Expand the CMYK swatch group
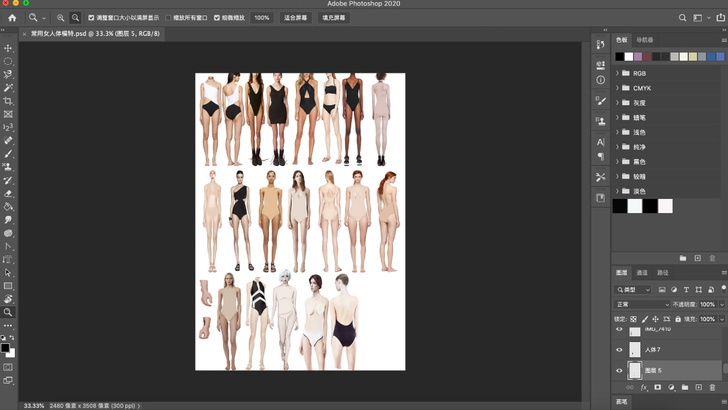The image size is (728, 410). 617,88
